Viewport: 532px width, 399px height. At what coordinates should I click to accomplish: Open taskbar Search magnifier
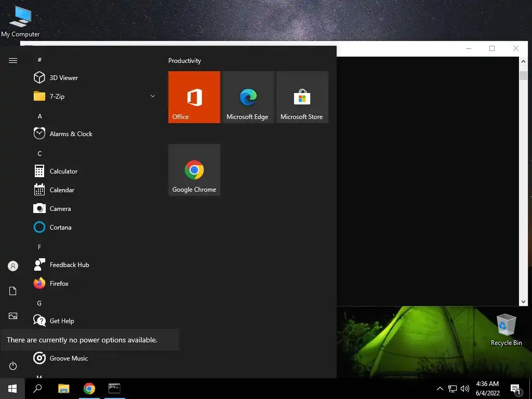tap(37, 389)
